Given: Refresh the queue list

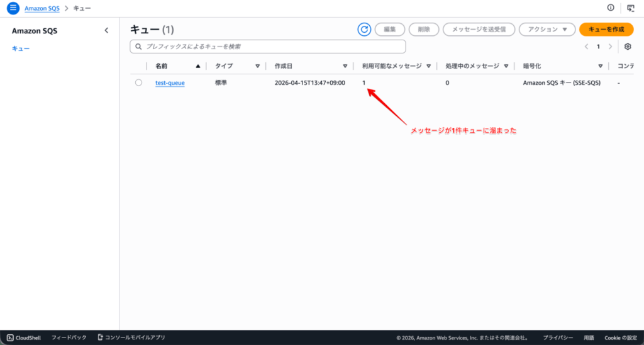Looking at the screenshot, I should click(x=364, y=30).
